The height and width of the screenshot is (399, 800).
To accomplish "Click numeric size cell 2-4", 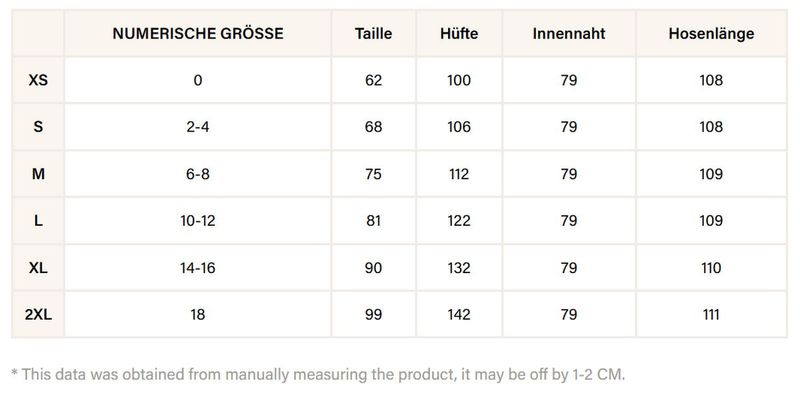I will (x=198, y=127).
